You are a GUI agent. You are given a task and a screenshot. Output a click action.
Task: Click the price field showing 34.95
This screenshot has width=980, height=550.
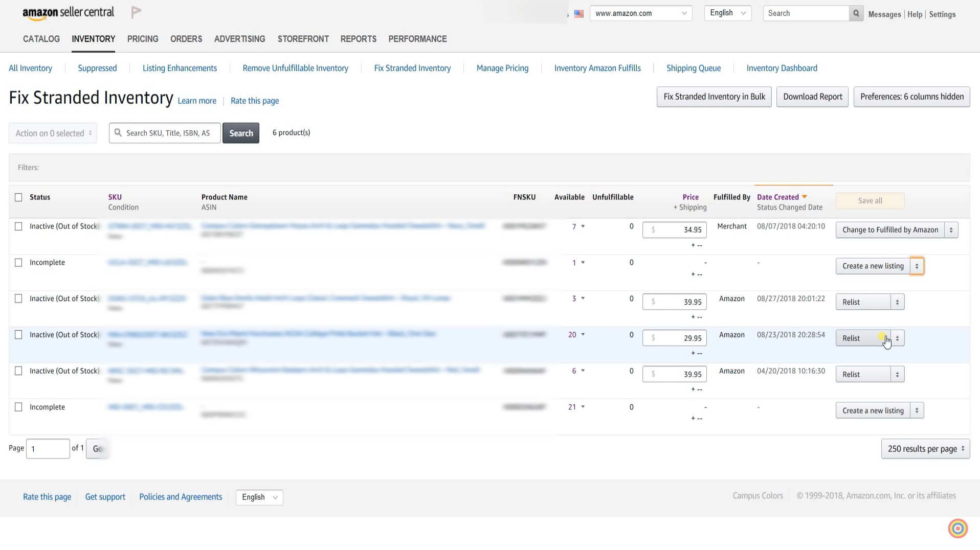(x=675, y=230)
